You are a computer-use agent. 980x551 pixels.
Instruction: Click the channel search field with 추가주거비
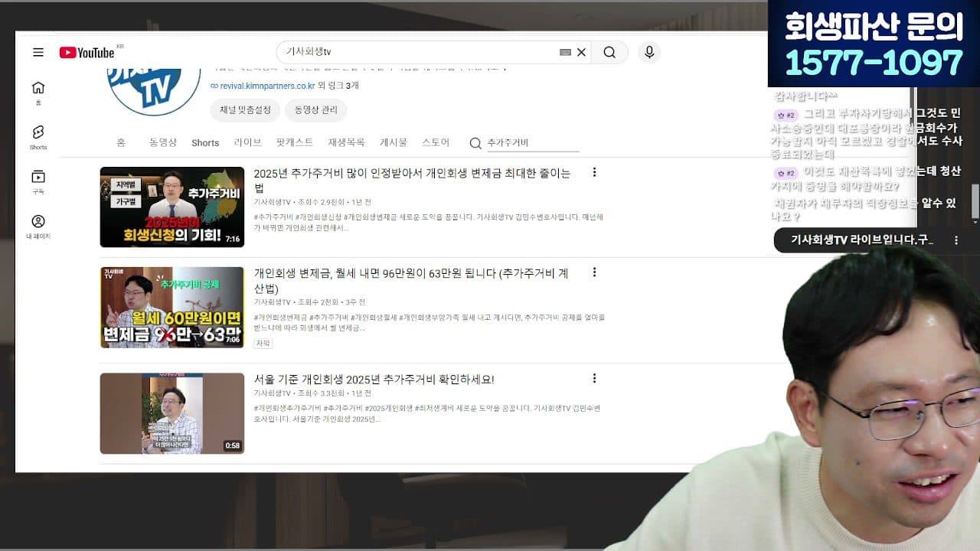pyautogui.click(x=533, y=143)
